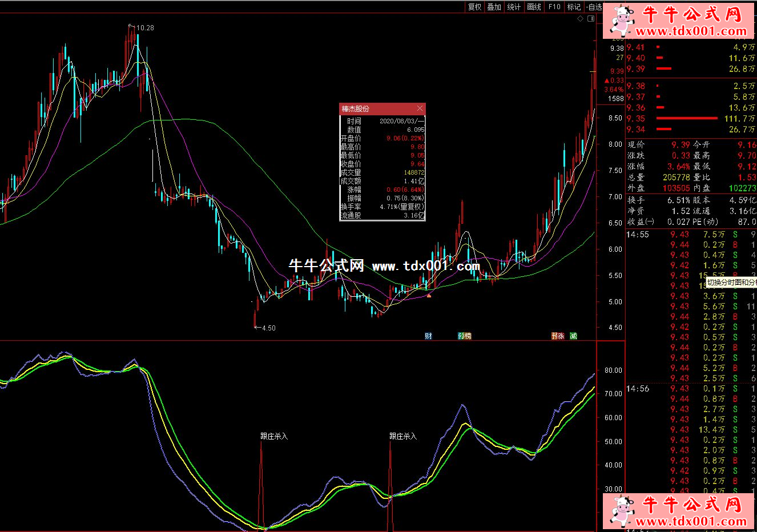Click the 4.50 low price label
This screenshot has height=532, width=757.
(x=268, y=328)
